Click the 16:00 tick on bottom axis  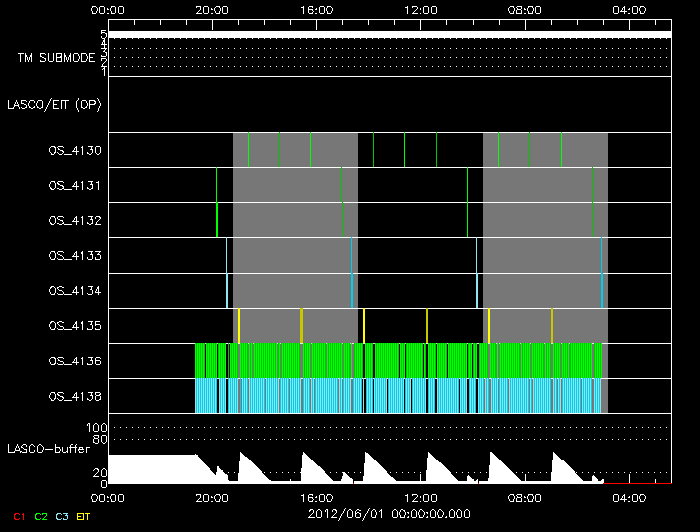click(x=316, y=497)
